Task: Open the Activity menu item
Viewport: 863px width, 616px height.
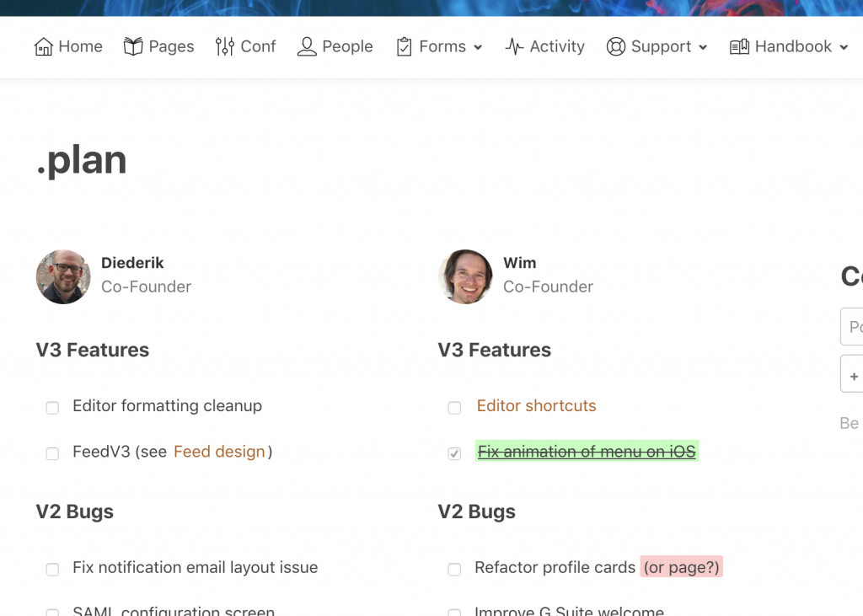Action: pos(545,47)
